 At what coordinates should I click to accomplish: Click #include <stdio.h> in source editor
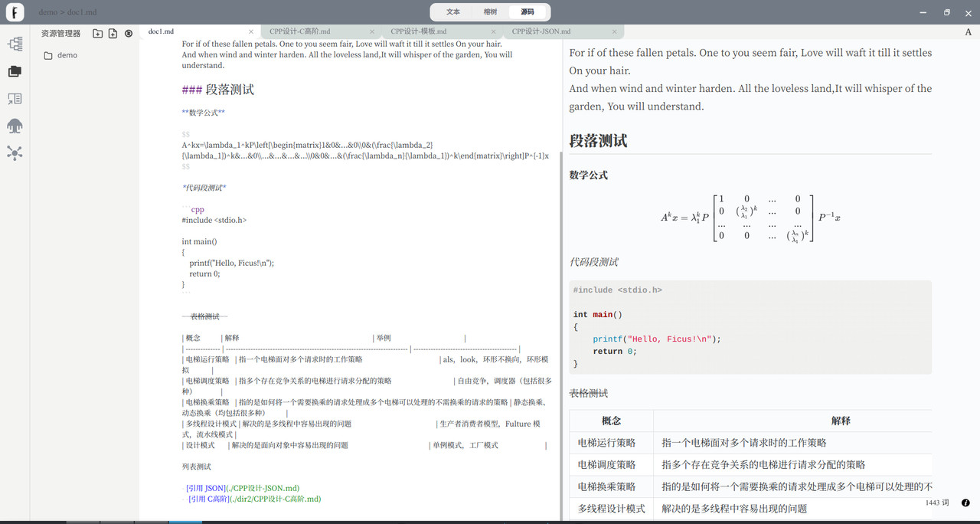[214, 220]
